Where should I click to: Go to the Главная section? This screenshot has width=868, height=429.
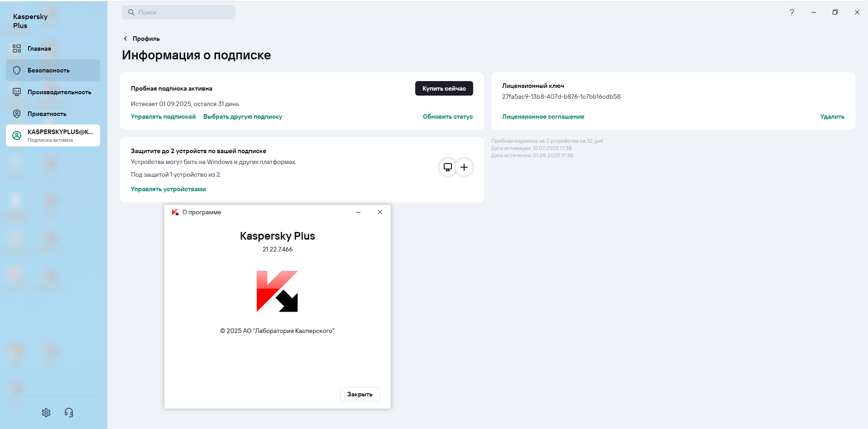click(53, 48)
